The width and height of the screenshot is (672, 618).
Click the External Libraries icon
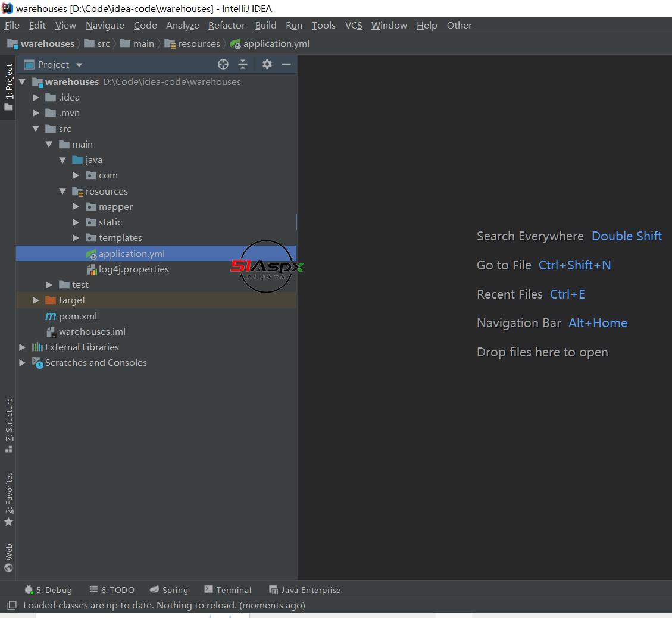(37, 347)
